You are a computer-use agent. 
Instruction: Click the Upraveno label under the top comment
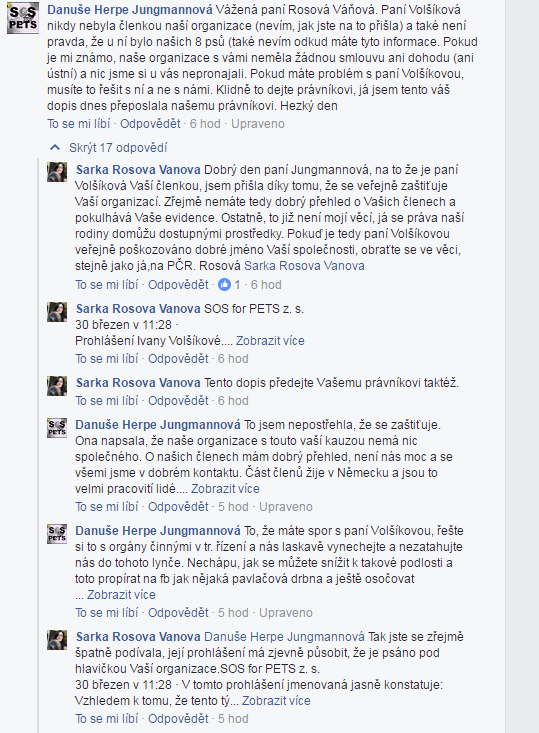click(258, 124)
